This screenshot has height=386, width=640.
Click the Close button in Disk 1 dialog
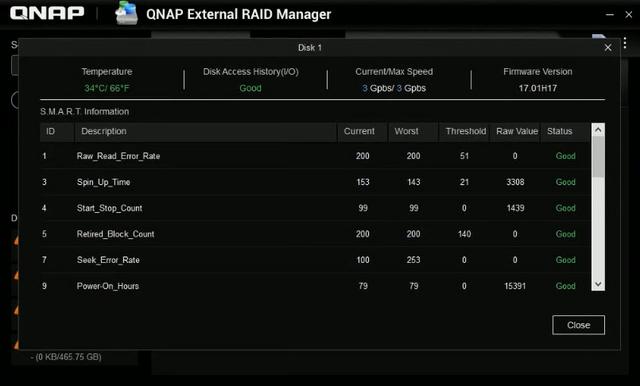578,325
